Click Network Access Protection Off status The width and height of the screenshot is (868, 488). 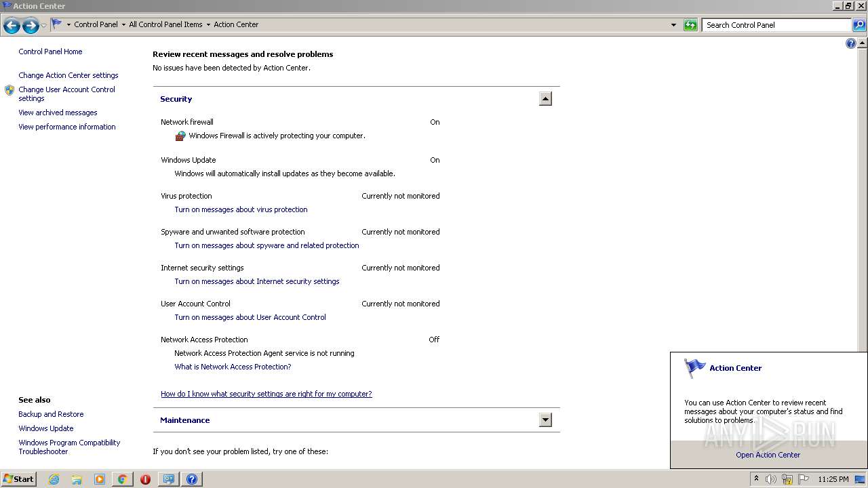tap(434, 340)
